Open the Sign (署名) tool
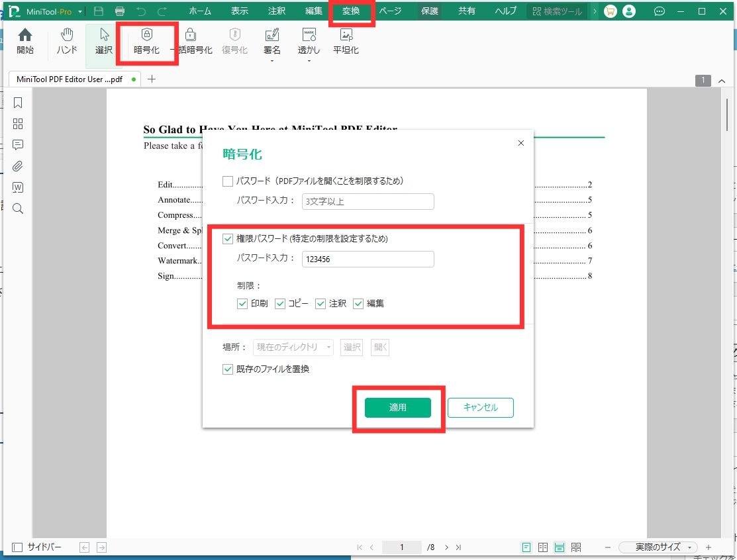This screenshot has width=737, height=560. coord(271,41)
